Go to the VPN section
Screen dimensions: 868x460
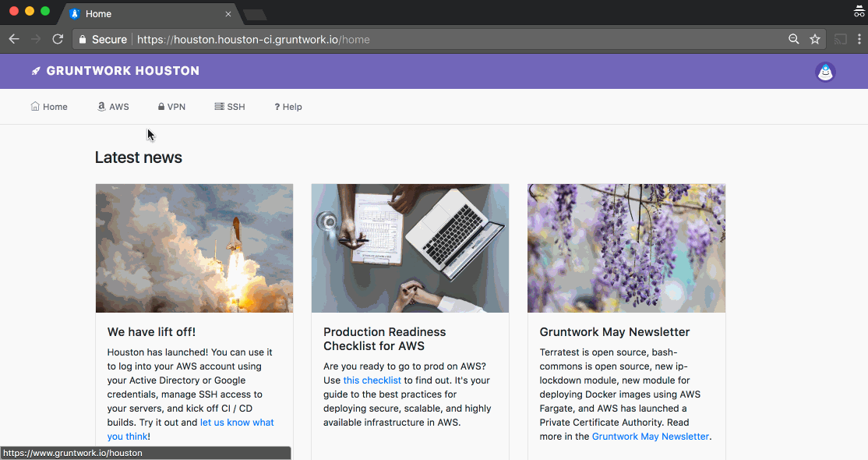(171, 106)
